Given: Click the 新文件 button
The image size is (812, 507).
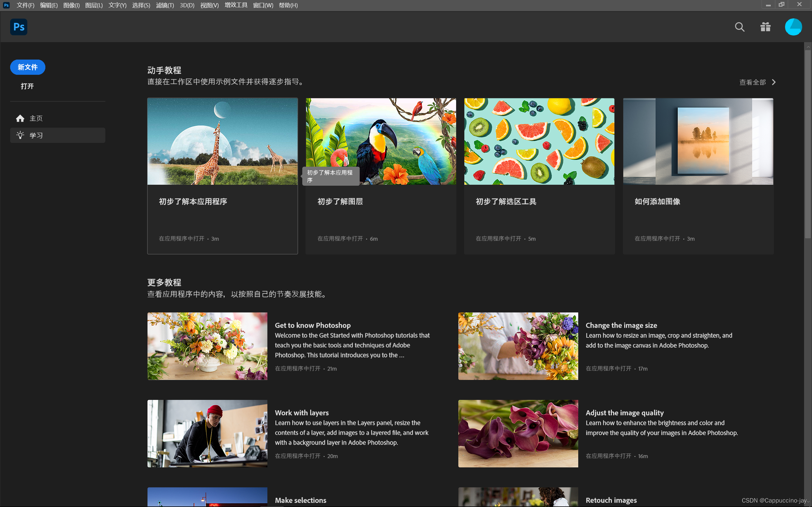Looking at the screenshot, I should click(x=28, y=67).
